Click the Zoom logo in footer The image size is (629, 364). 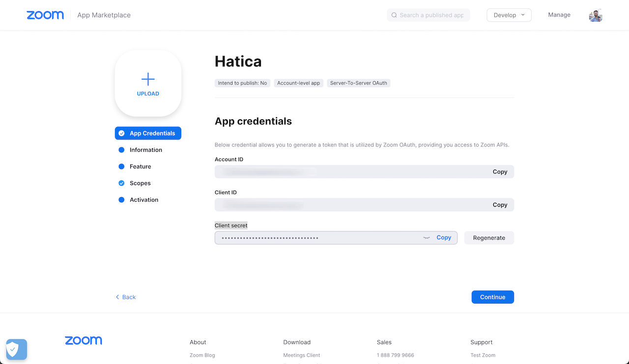pyautogui.click(x=84, y=340)
